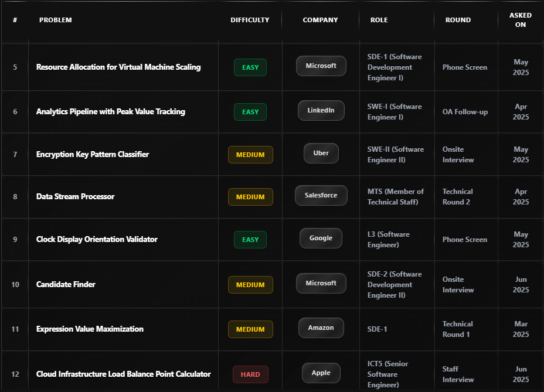544x392 pixels.
Task: Sort by the Difficulty column header
Action: 250,20
